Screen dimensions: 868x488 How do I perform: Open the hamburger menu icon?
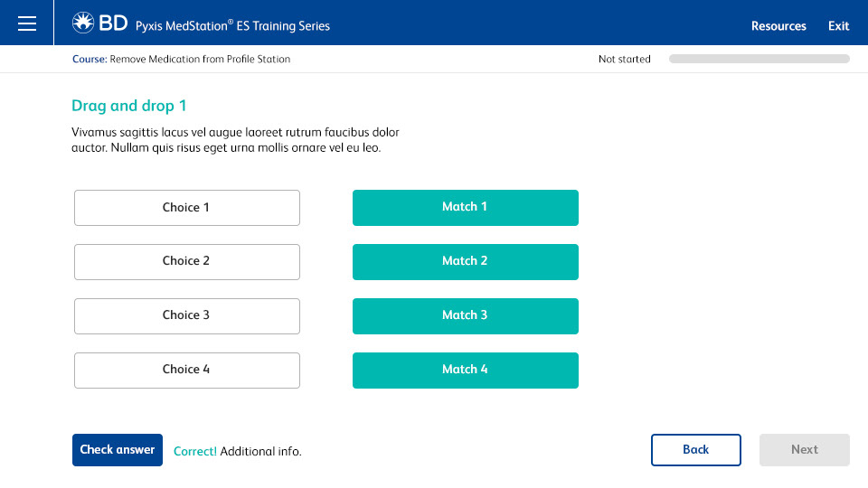pyautogui.click(x=26, y=23)
